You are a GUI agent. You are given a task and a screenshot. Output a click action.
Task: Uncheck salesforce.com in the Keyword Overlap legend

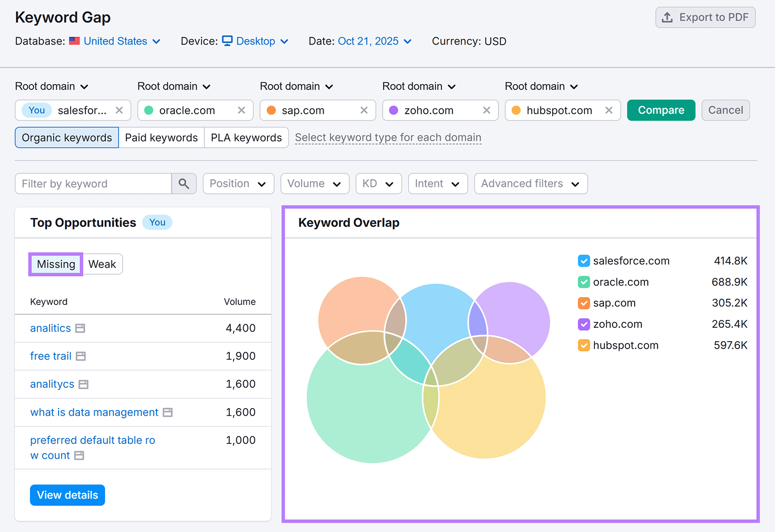(x=583, y=260)
